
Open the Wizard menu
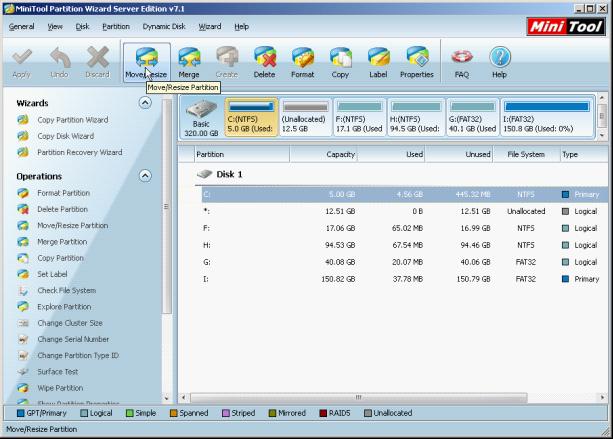point(210,27)
